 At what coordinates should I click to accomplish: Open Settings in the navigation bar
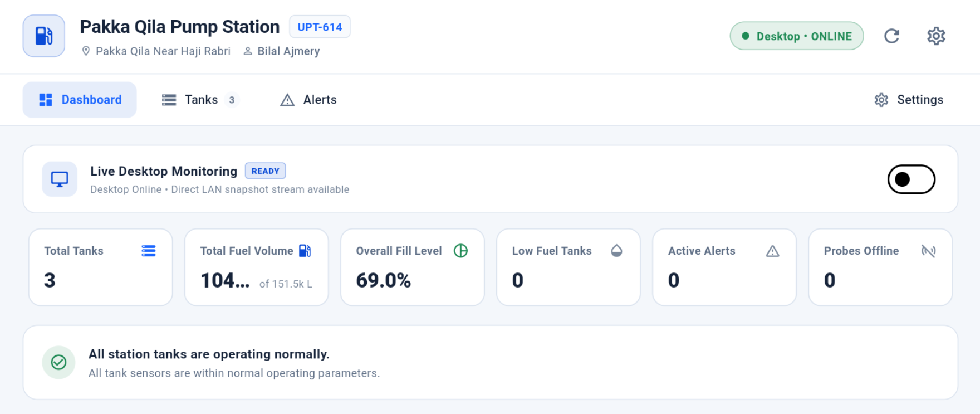point(909,100)
